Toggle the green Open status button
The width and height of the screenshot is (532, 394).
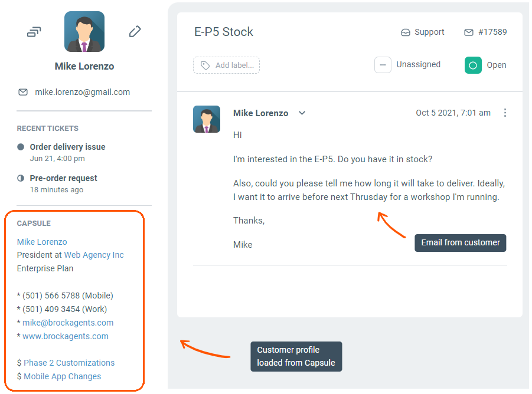click(x=473, y=65)
